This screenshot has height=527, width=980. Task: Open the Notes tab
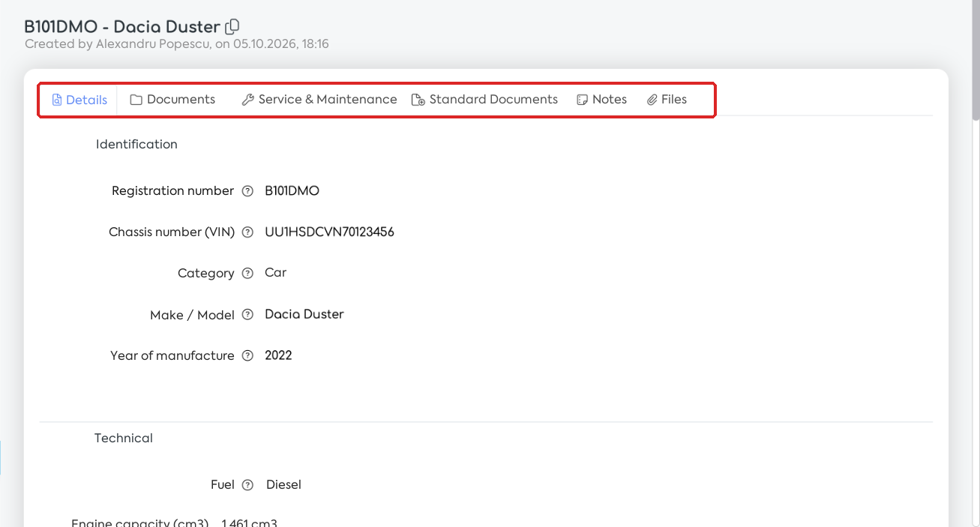coord(601,100)
